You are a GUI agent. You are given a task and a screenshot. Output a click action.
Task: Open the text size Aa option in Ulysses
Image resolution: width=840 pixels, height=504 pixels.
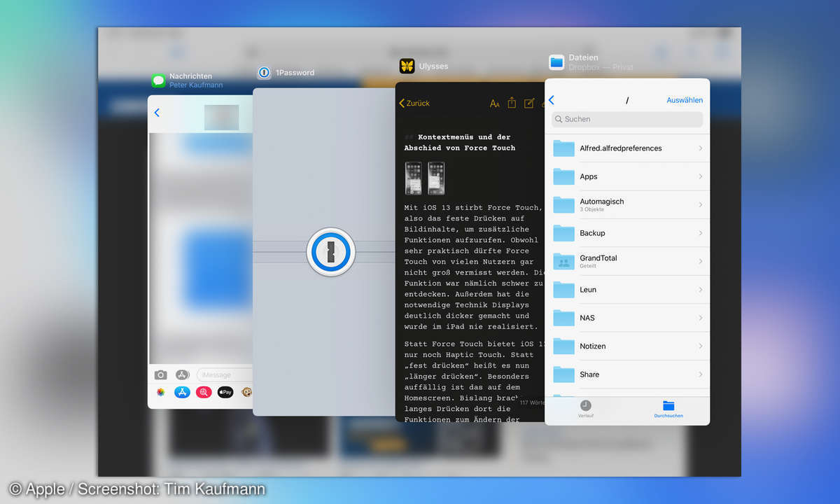pos(495,104)
